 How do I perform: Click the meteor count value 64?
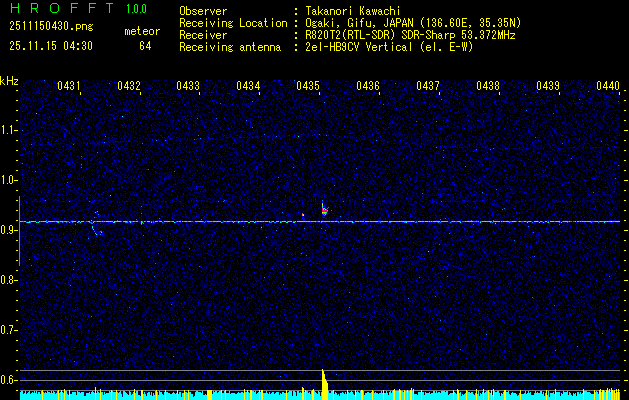(x=145, y=46)
